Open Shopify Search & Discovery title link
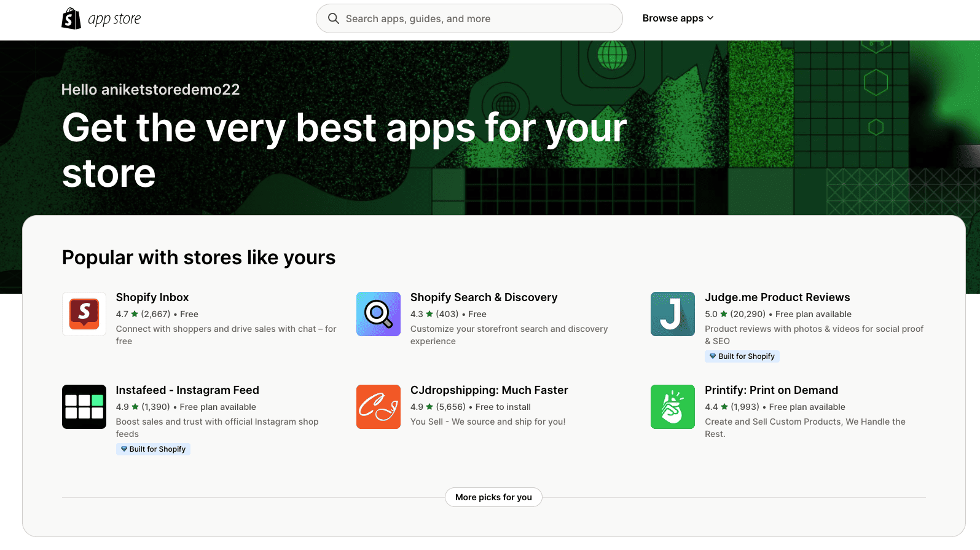 (484, 297)
